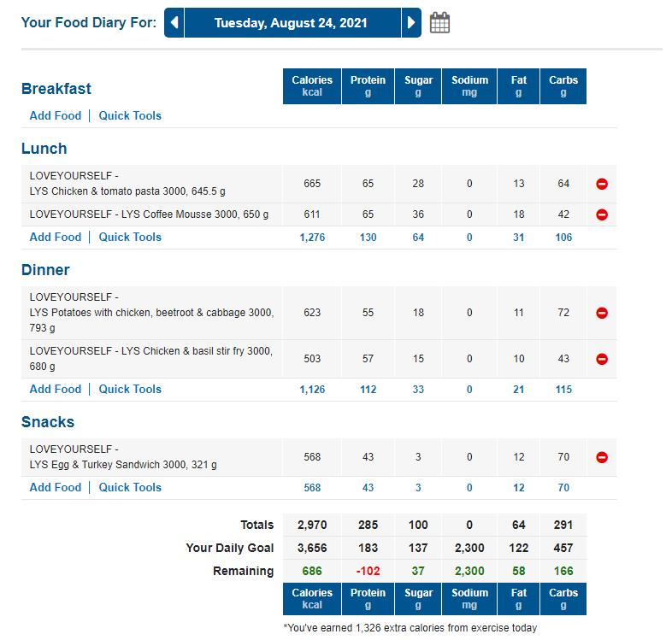Screen dimensions: 672x640
Task: Go to the previous day in diary
Action: pyautogui.click(x=174, y=23)
